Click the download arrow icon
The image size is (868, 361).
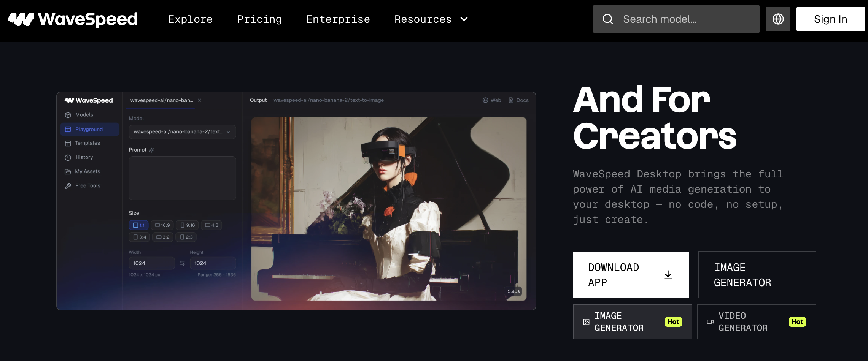(x=668, y=275)
